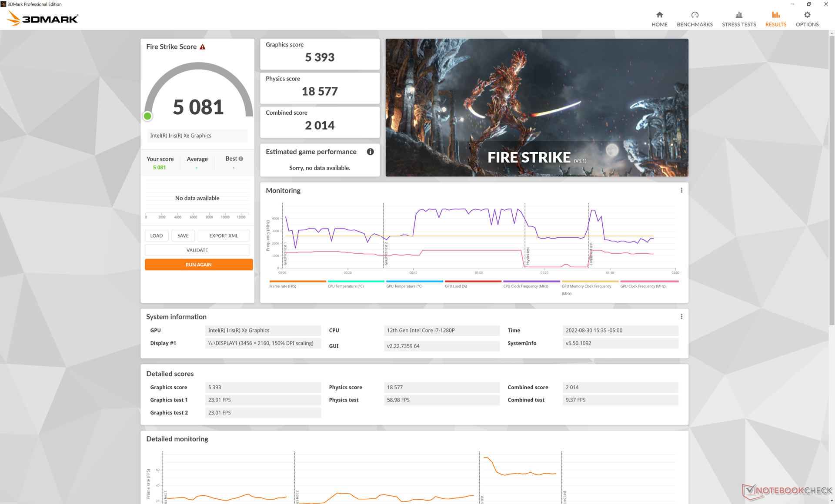Open the Home icon in navigation
Viewport: 835px width, 504px height.
[x=659, y=15]
